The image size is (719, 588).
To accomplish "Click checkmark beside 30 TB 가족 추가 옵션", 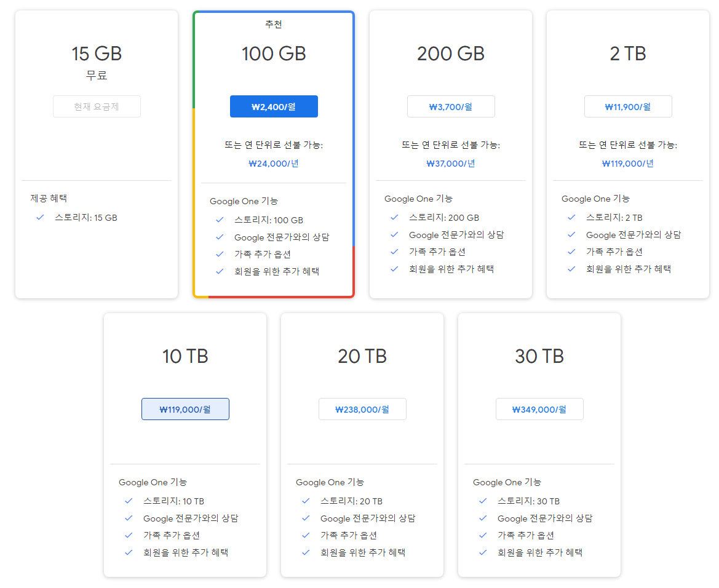I will [x=483, y=535].
